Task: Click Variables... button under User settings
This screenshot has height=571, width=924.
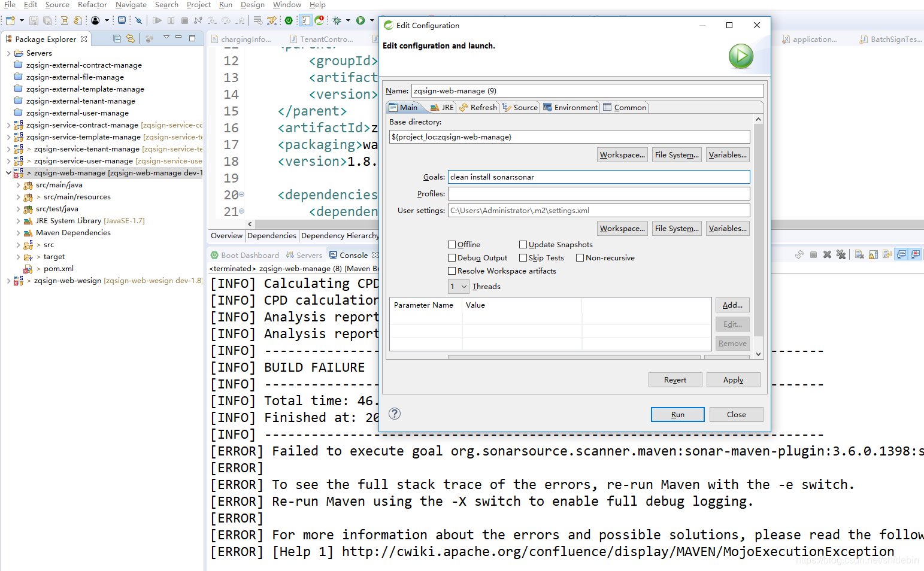Action: [728, 228]
